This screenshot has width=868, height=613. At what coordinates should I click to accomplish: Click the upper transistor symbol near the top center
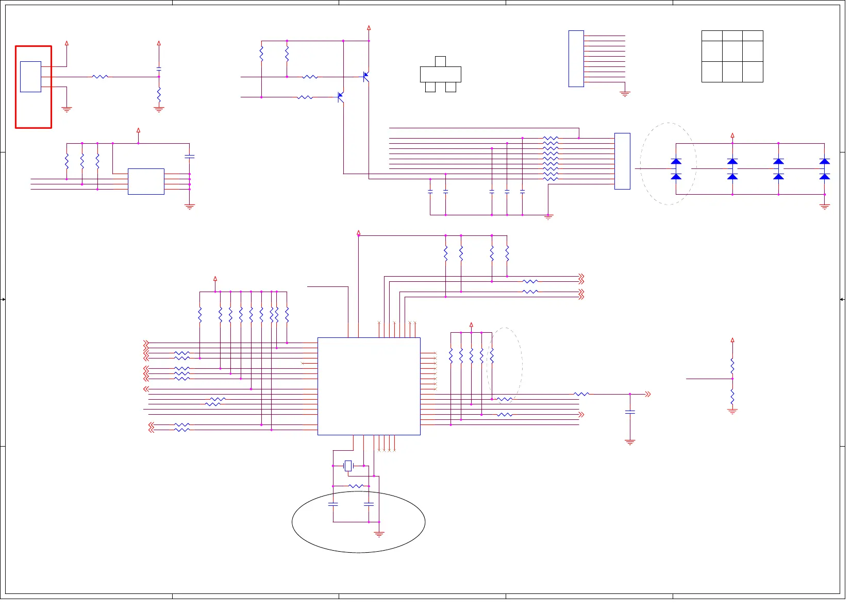click(366, 77)
